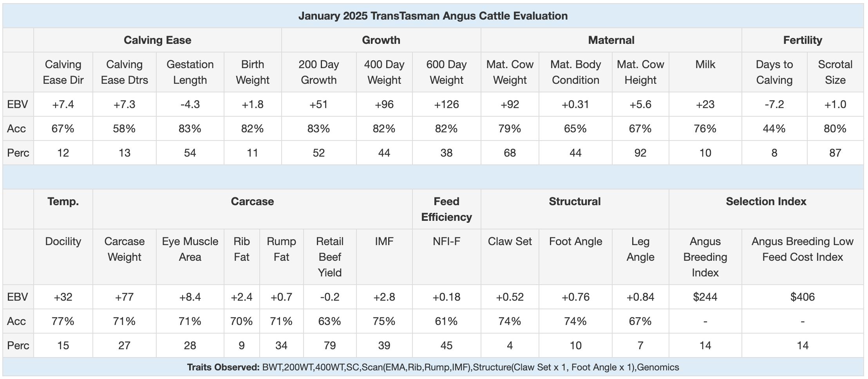Click the Angus Breeding Index header

tap(705, 257)
